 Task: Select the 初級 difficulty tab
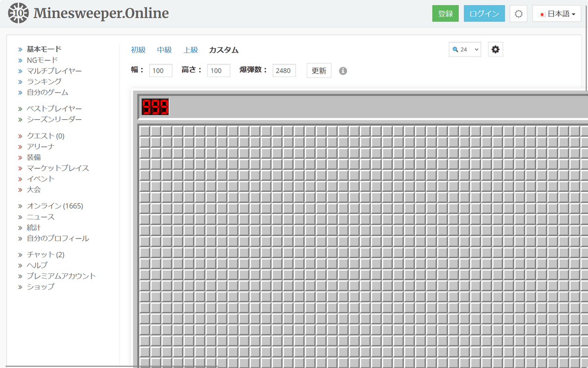[138, 50]
